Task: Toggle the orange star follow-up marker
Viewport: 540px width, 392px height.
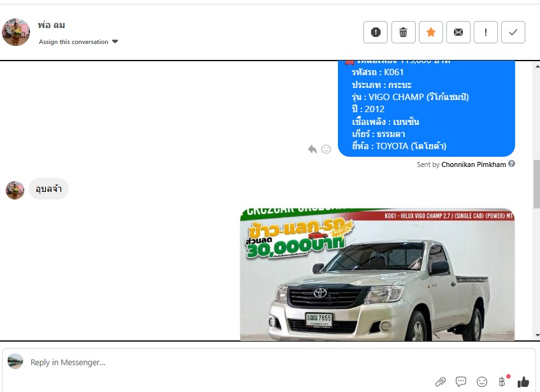Action: tap(431, 32)
